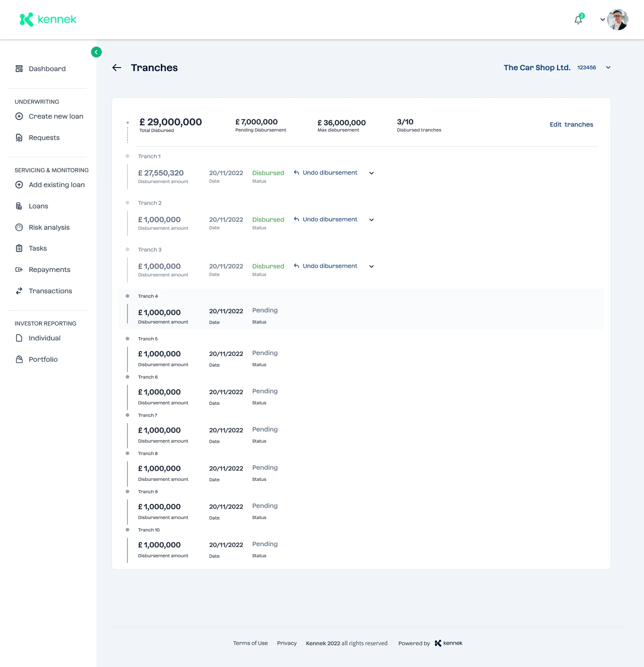Click the Tasks clipboard icon
Image resolution: width=644 pixels, height=667 pixels.
19,248
